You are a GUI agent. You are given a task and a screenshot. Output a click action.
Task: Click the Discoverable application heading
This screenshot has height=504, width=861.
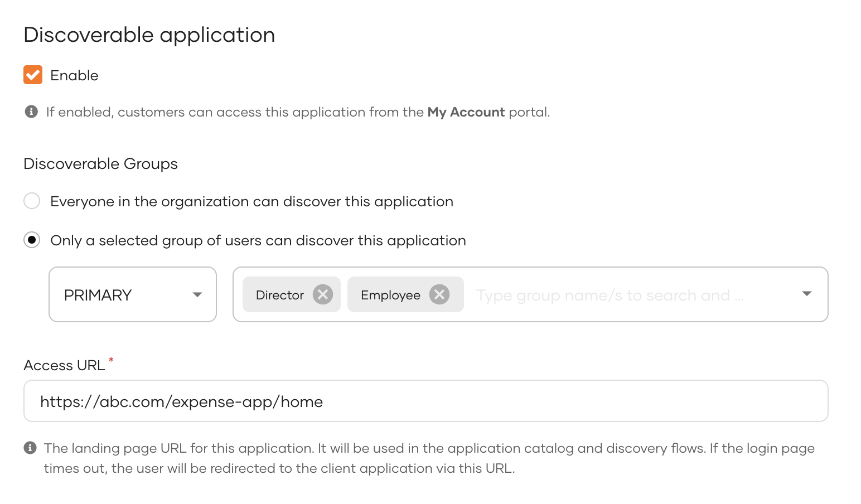point(149,35)
